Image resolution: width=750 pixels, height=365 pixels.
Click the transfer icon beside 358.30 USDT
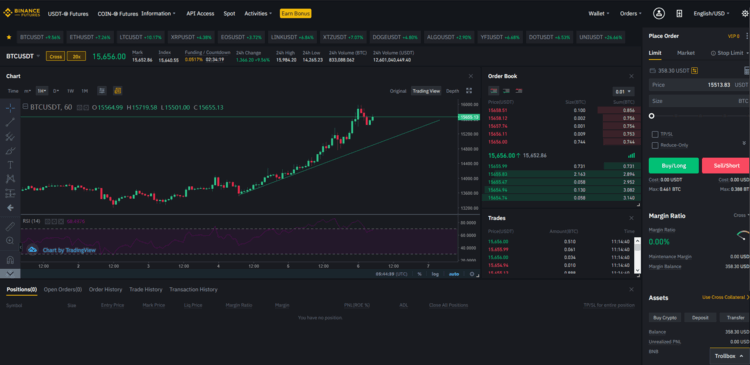pos(694,70)
